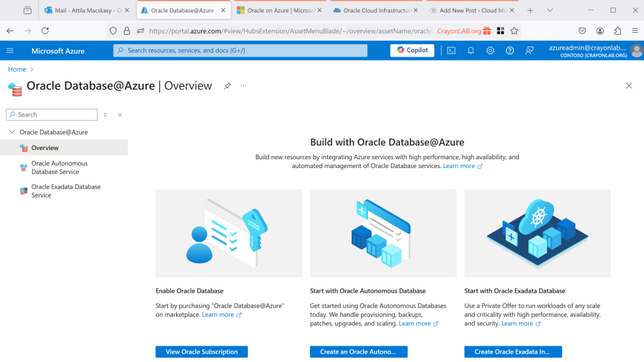Click the Copilot button
This screenshot has width=644, height=362.
412,50
